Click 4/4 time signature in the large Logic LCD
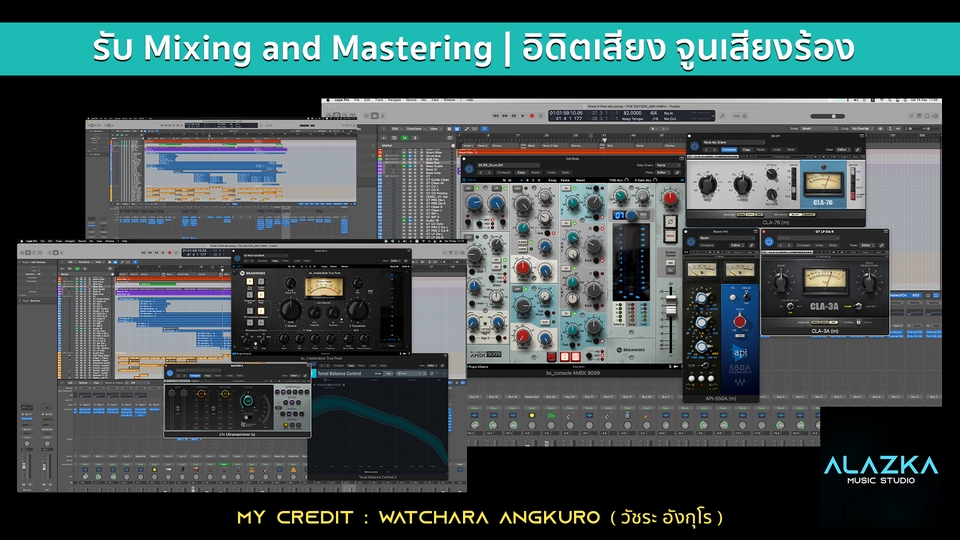 653,113
